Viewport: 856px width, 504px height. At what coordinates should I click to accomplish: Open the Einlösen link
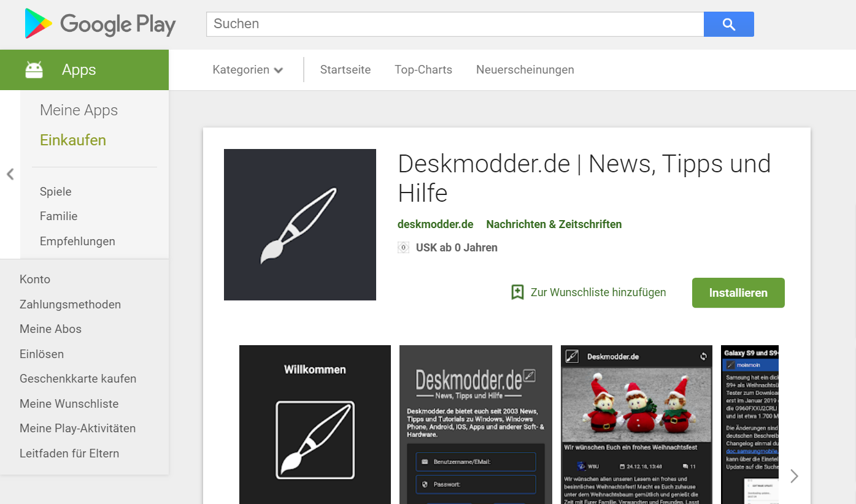coord(42,354)
